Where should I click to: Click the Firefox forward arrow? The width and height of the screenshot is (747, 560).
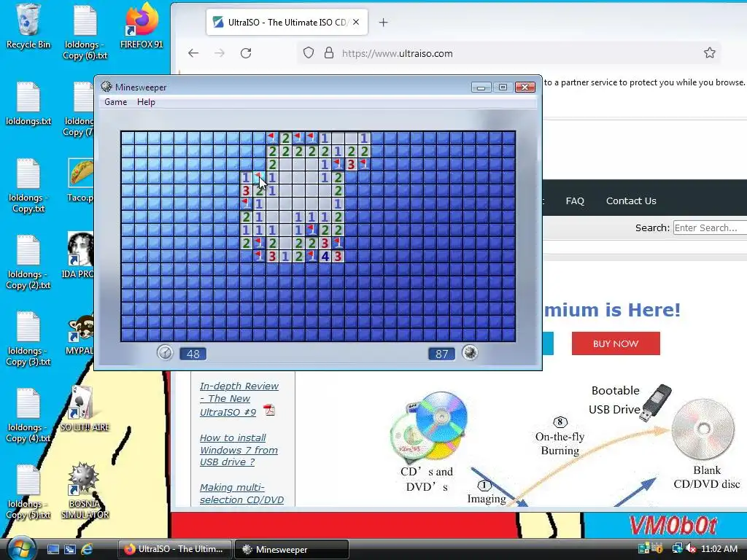pos(219,52)
